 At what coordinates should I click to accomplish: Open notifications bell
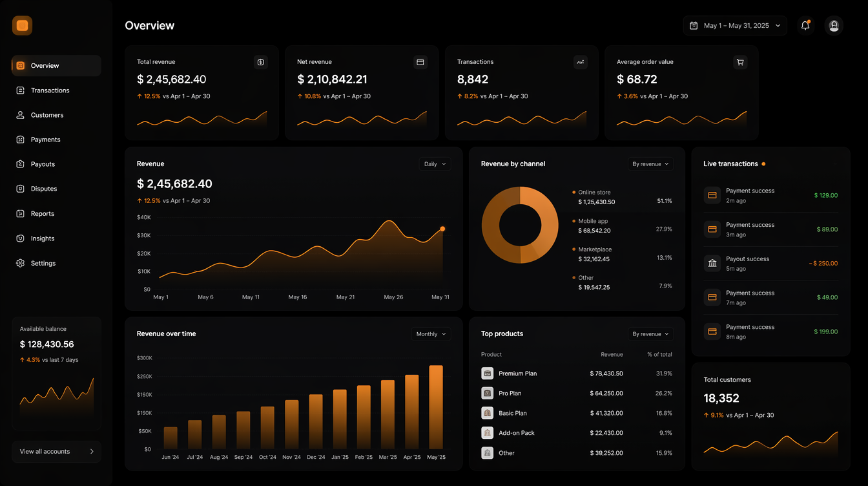point(805,25)
